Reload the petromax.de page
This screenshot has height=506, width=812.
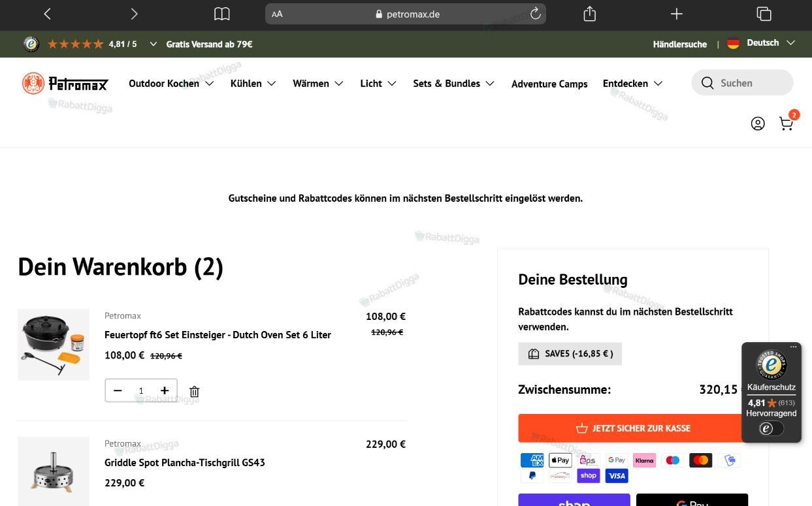(535, 14)
